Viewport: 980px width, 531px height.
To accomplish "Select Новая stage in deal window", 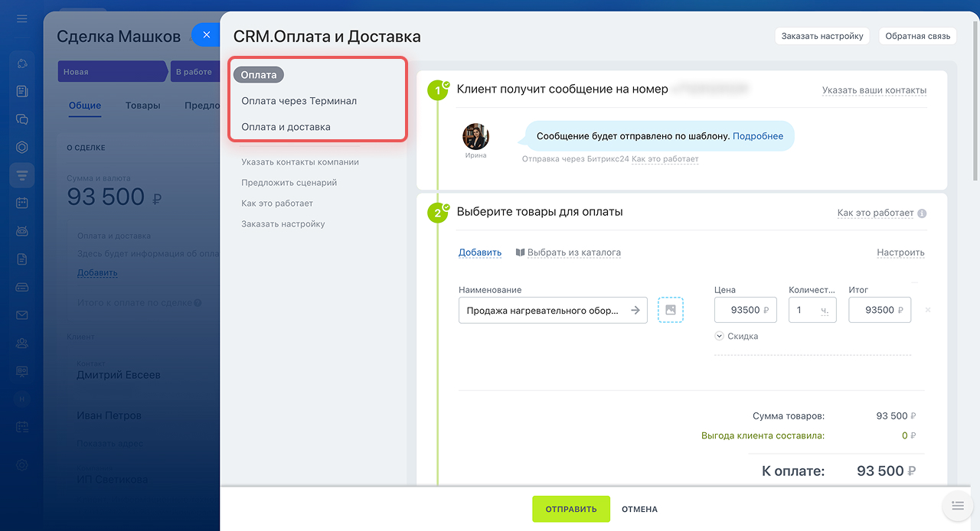I will pos(113,72).
